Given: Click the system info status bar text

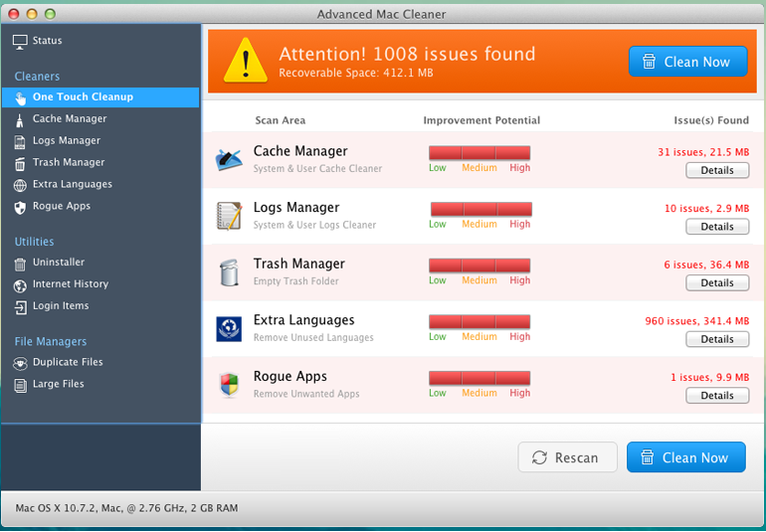Looking at the screenshot, I should coord(126,508).
